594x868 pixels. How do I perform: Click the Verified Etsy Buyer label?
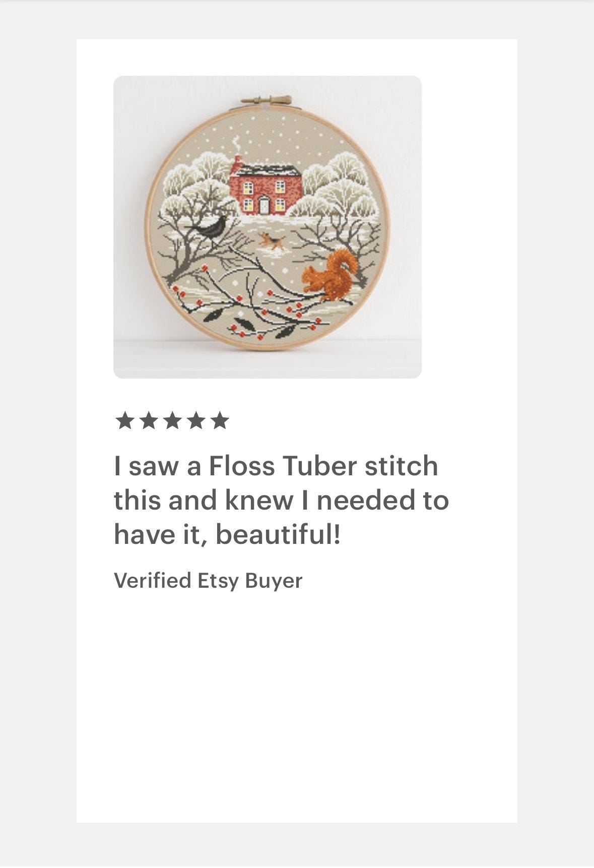click(x=208, y=581)
